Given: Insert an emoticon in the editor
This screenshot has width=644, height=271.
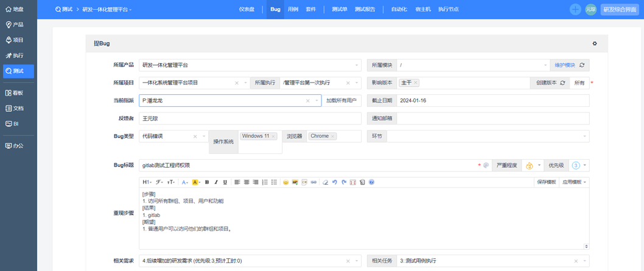Looking at the screenshot, I should click(x=286, y=182).
